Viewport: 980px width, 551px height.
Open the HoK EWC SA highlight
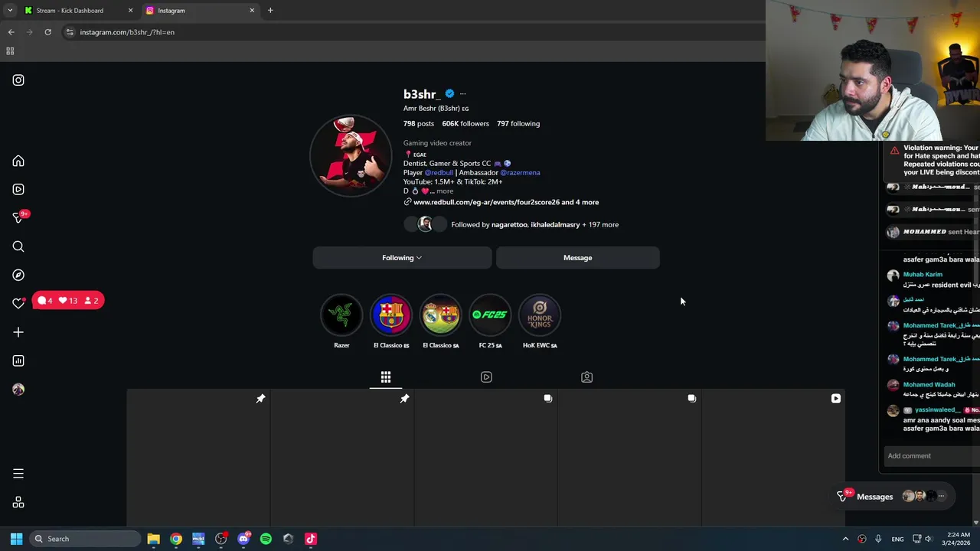540,315
